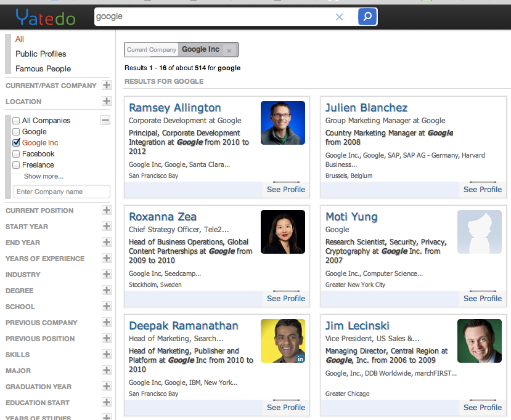Click Show more... companies link
The height and width of the screenshot is (420, 511).
click(44, 176)
